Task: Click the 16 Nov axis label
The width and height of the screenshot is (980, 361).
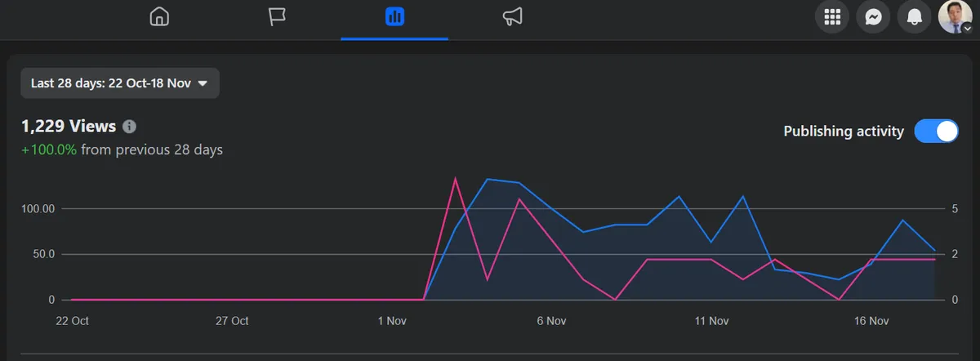Action: point(871,321)
